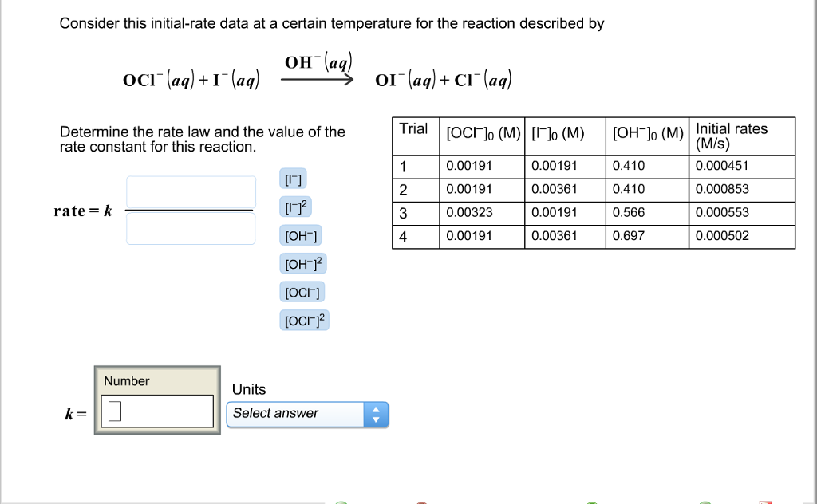Click the OH⁻(aq) label above reaction arrow
This screenshot has width=817, height=504.
coord(318,61)
